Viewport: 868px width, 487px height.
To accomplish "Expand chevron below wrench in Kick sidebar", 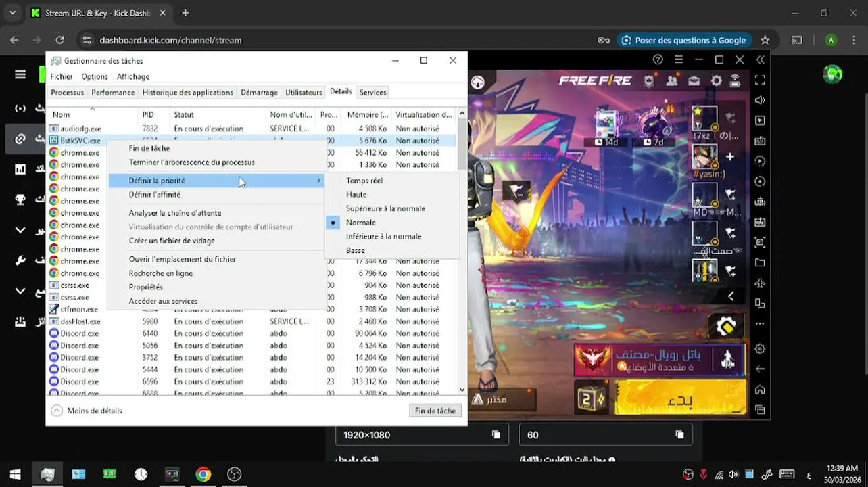I will (20, 291).
